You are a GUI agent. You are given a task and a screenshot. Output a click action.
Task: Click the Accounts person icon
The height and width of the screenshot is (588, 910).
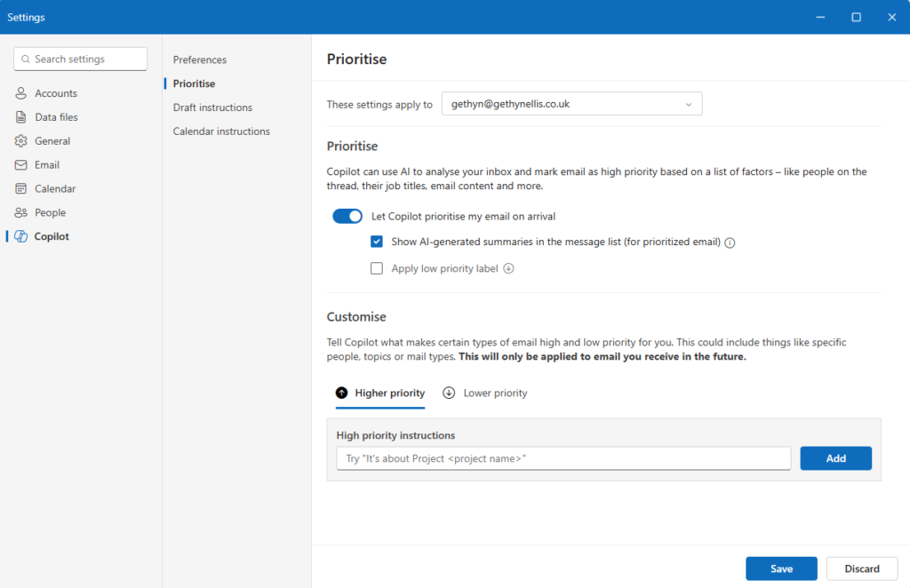click(x=21, y=92)
